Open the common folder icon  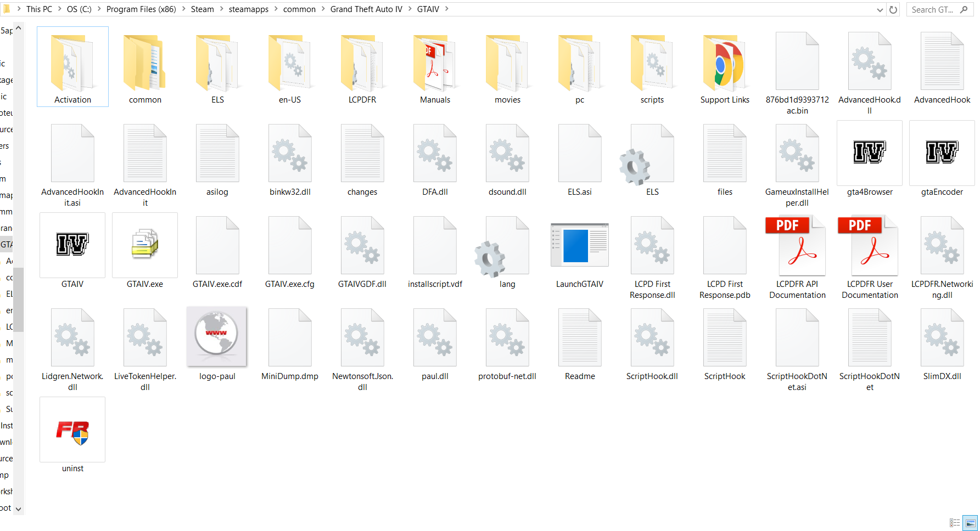pos(145,63)
